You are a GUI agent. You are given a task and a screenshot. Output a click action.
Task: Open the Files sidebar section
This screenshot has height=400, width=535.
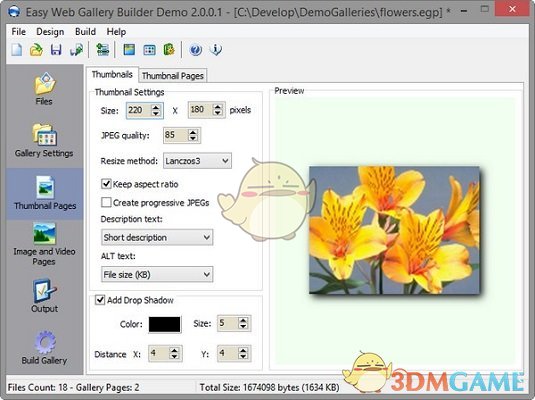pyautogui.click(x=44, y=89)
